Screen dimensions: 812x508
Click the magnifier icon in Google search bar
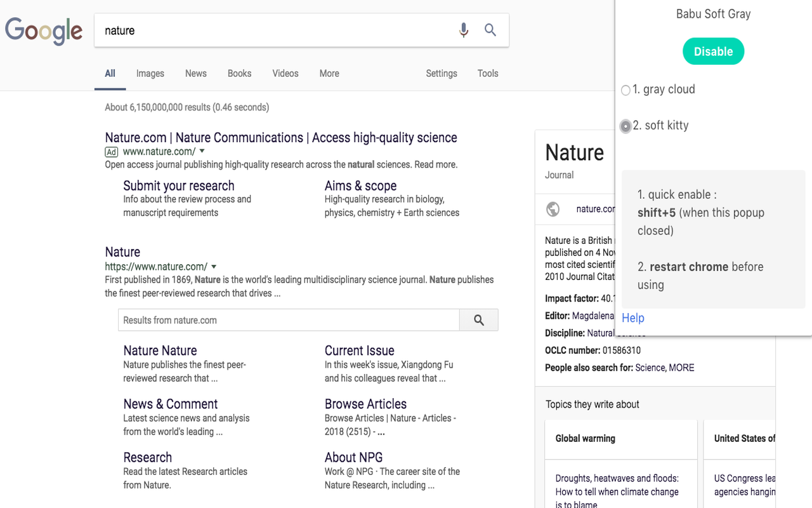coord(490,30)
